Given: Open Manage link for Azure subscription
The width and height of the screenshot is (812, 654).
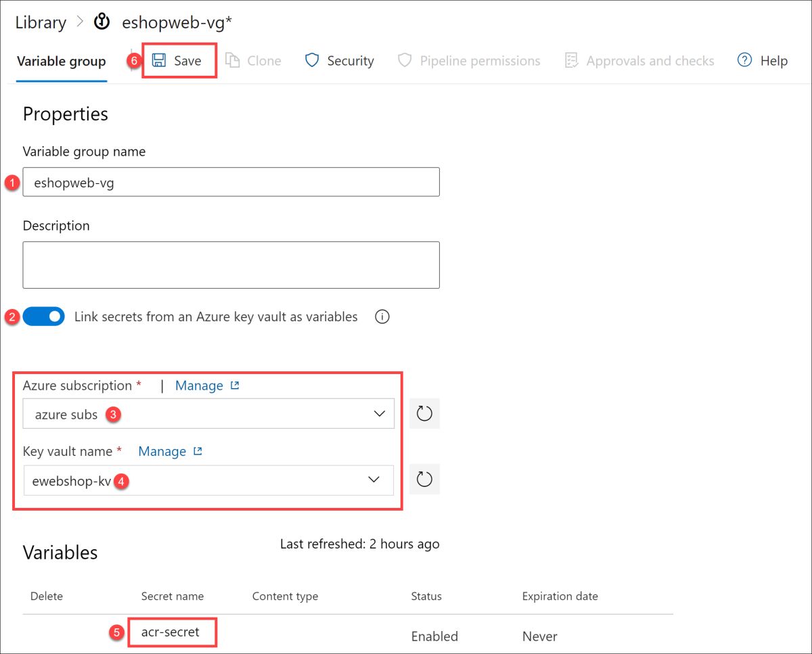Looking at the screenshot, I should (207, 386).
